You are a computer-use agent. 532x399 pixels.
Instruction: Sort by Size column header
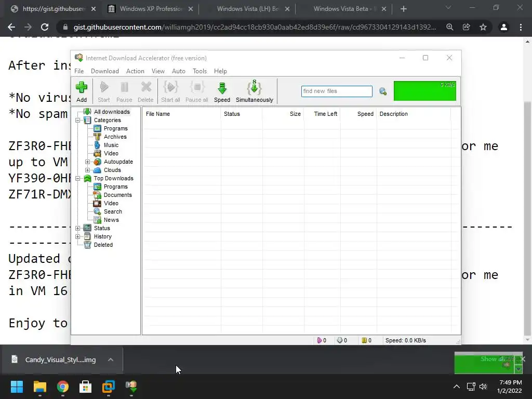point(283,114)
